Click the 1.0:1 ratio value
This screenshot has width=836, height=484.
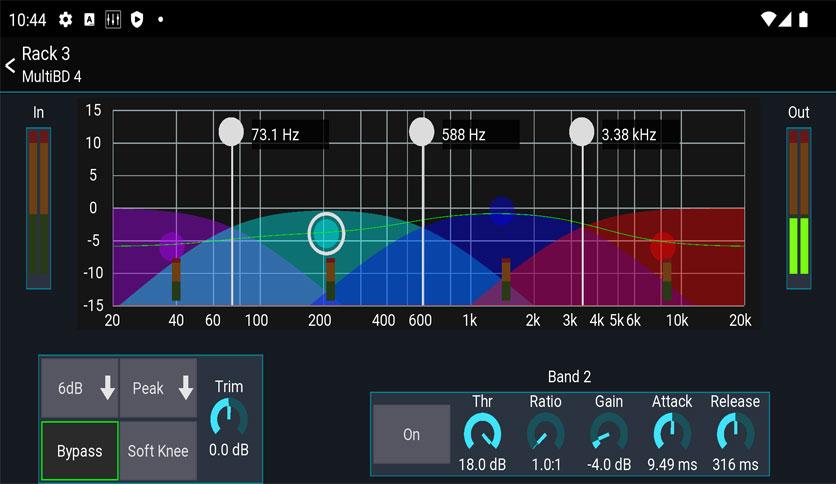pos(546,464)
